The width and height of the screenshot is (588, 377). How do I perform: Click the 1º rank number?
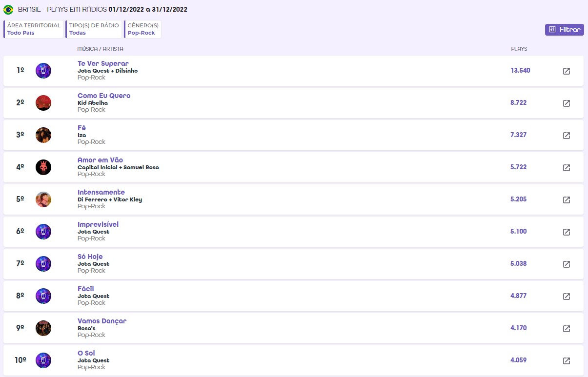(20, 70)
